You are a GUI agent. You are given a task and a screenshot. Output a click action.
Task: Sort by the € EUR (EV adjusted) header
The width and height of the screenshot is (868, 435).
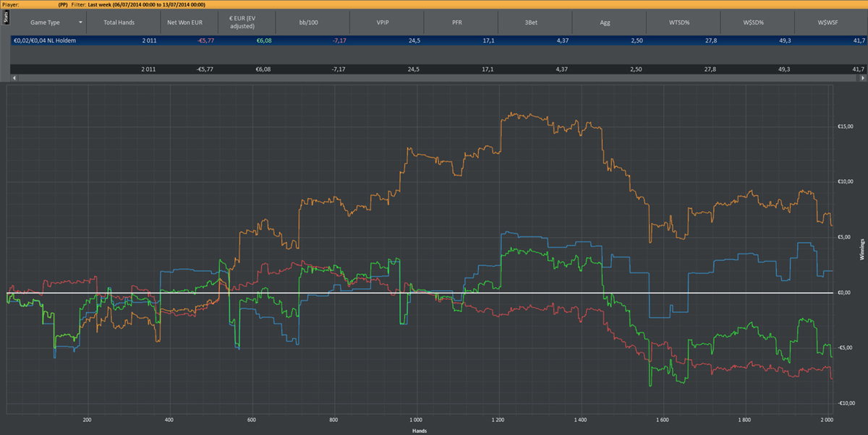[247, 22]
